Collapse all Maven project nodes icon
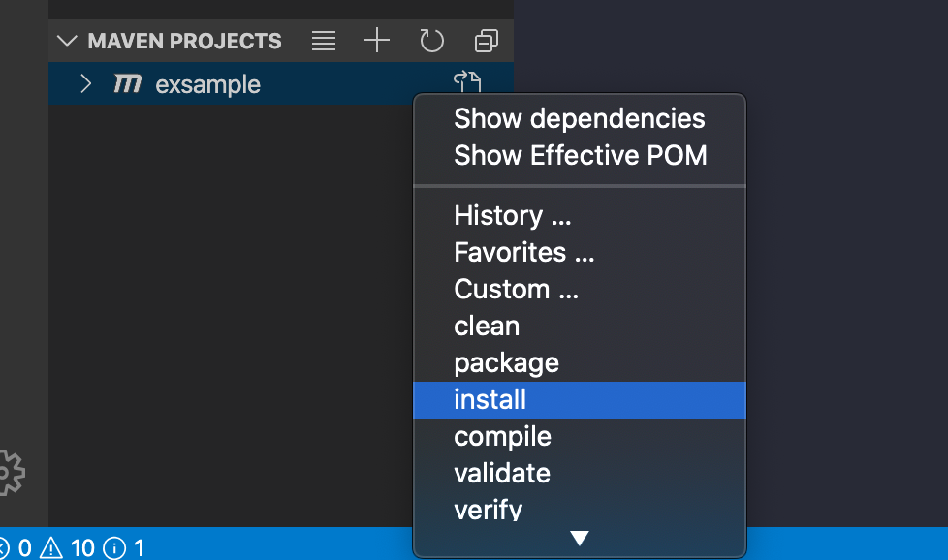This screenshot has width=948, height=560. coord(486,41)
